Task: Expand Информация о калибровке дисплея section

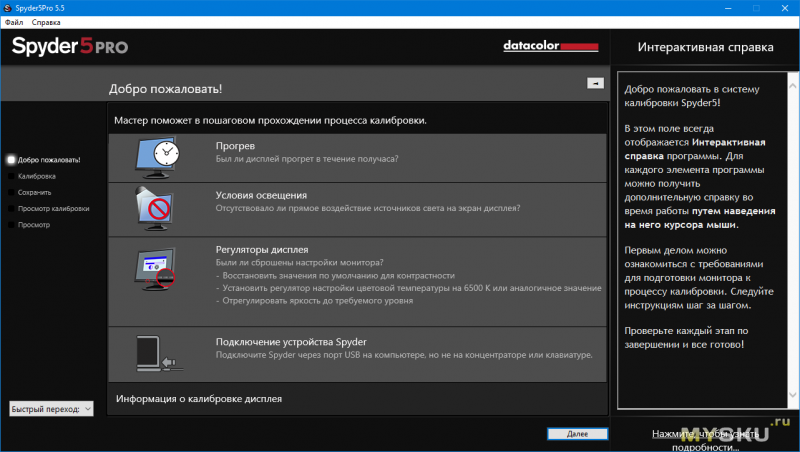Action: click(199, 399)
